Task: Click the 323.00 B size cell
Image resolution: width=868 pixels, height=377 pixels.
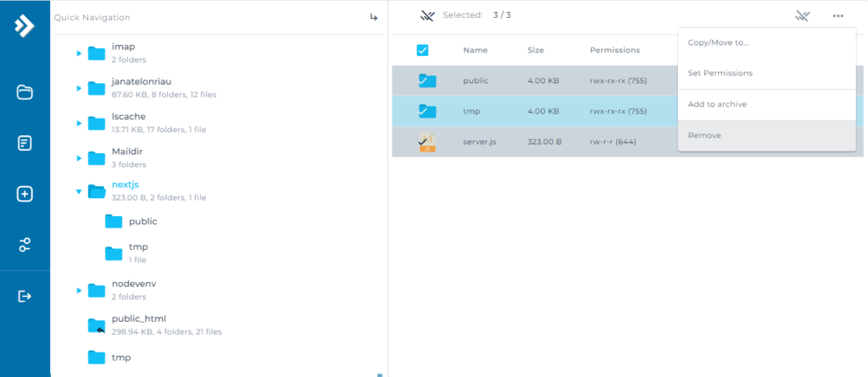Action: coord(545,141)
